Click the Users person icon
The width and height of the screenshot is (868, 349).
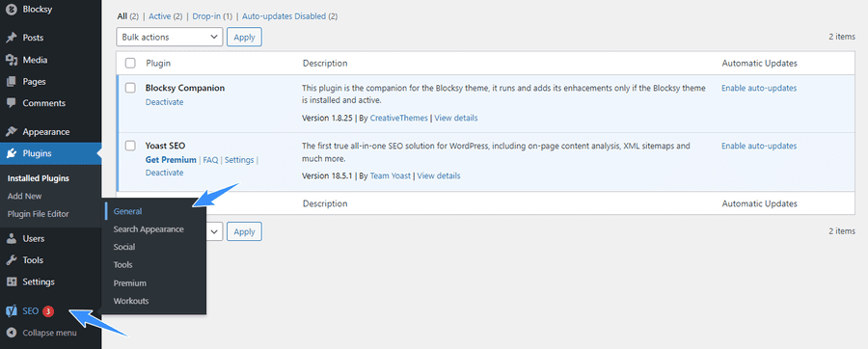click(11, 238)
